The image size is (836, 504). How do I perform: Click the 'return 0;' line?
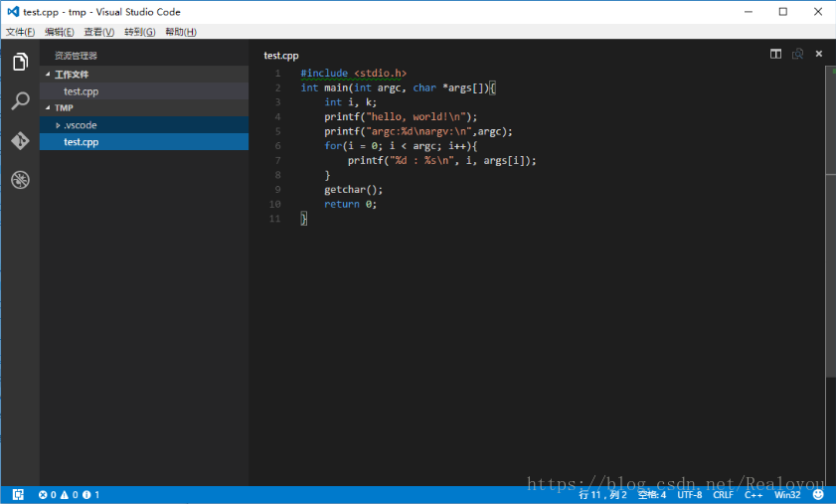pyautogui.click(x=350, y=204)
